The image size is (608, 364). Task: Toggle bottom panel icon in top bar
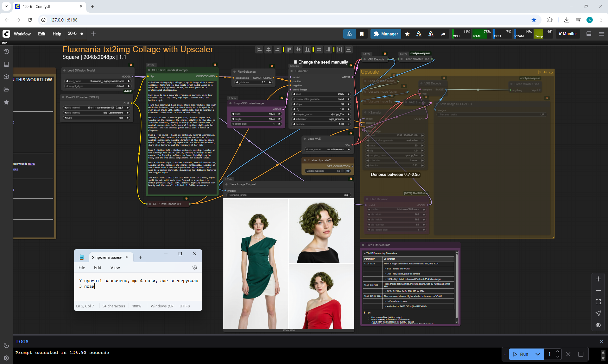[589, 34]
